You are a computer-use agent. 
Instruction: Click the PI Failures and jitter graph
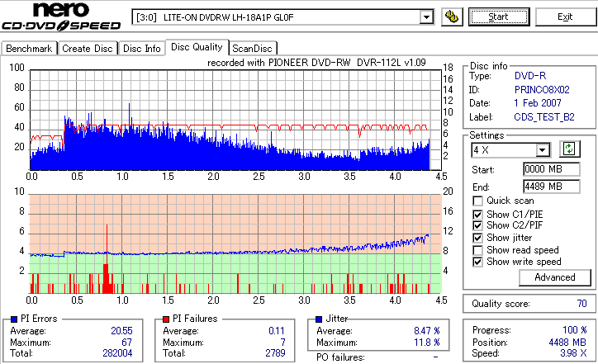pos(235,244)
